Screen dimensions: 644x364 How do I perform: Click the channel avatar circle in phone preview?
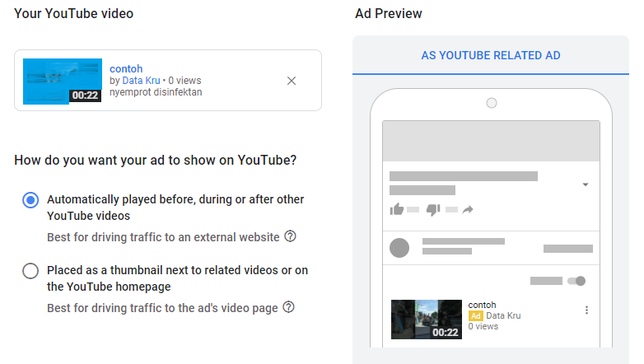point(399,248)
